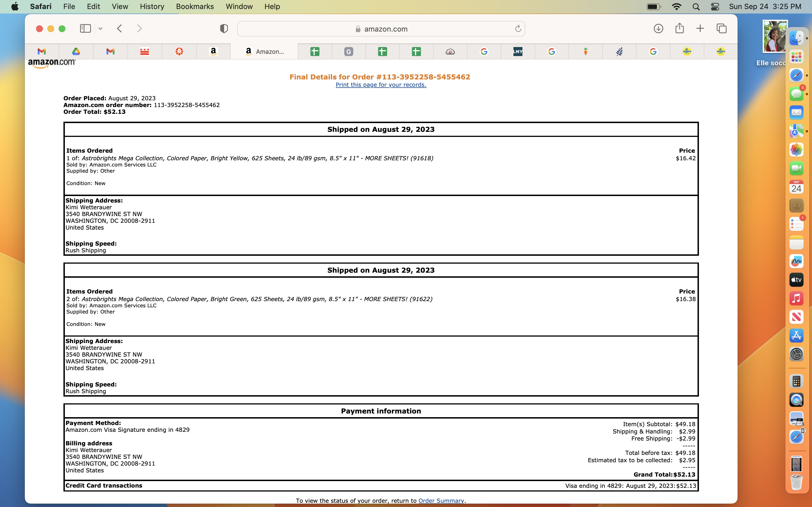Expand the sidebar tab groups dropdown chevron
Viewport: 812px width, 507px height.
coord(100,28)
